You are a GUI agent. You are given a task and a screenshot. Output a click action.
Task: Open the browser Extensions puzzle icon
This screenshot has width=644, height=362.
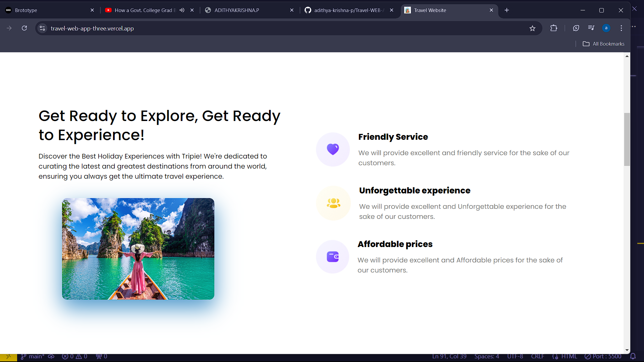click(x=554, y=28)
